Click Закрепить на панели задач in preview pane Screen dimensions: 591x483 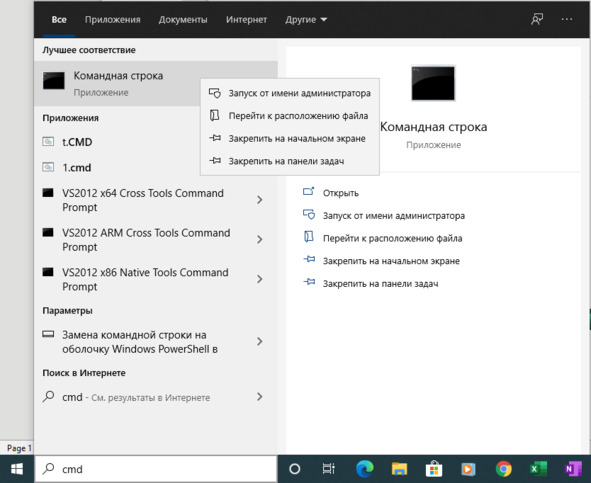pyautogui.click(x=380, y=284)
